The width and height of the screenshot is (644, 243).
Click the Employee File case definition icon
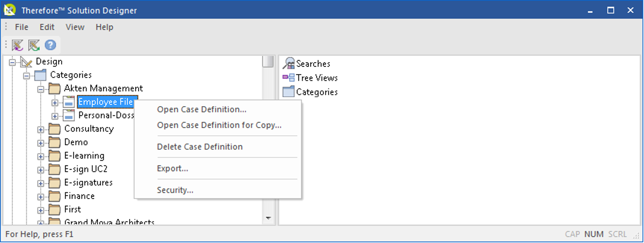(x=69, y=102)
